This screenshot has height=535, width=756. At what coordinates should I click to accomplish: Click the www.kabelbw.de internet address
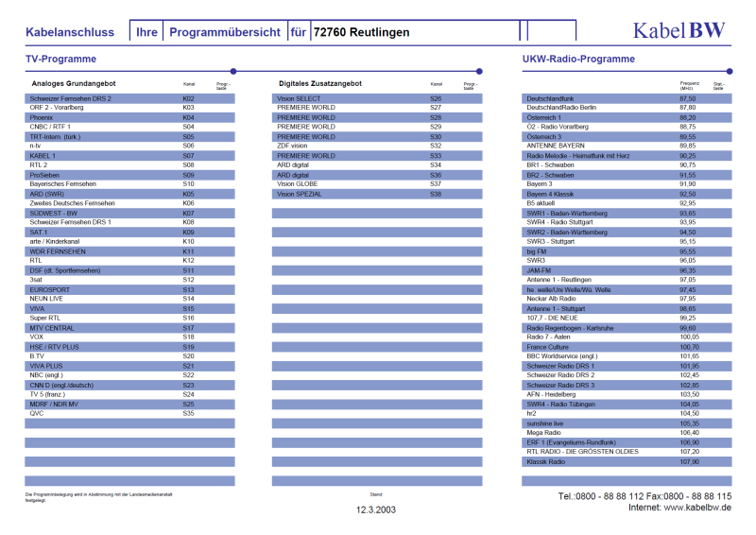coord(697,508)
